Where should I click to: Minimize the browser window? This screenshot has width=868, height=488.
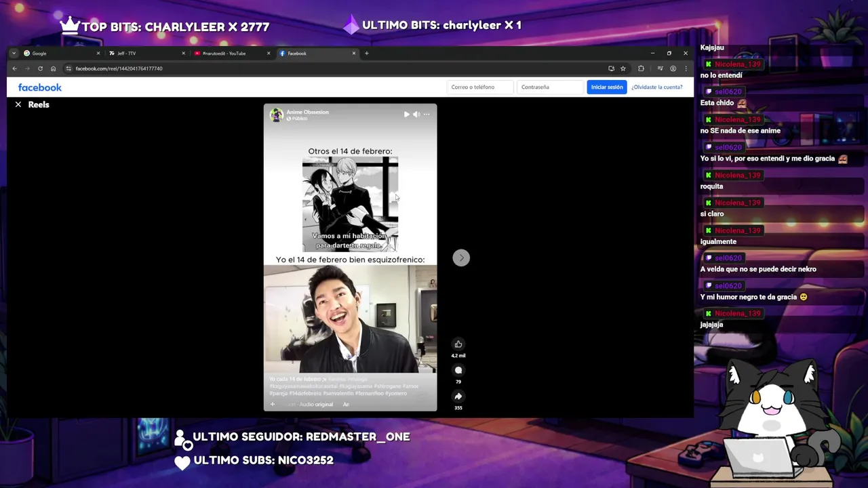pos(652,54)
